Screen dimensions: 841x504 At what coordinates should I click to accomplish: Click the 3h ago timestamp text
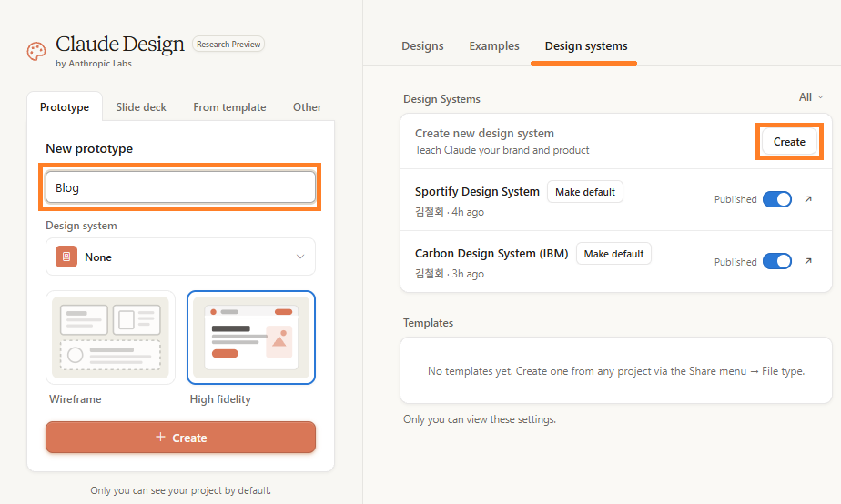[468, 274]
